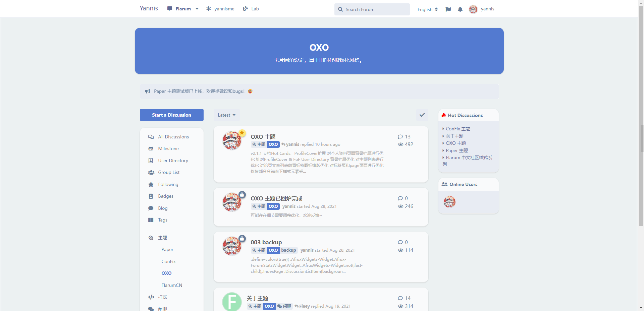The width and height of the screenshot is (644, 311).
Task: Click the sticky star badge on OXO 主题
Action: pyautogui.click(x=242, y=133)
